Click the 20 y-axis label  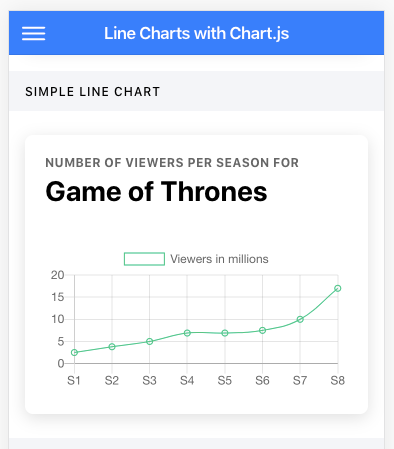(57, 275)
